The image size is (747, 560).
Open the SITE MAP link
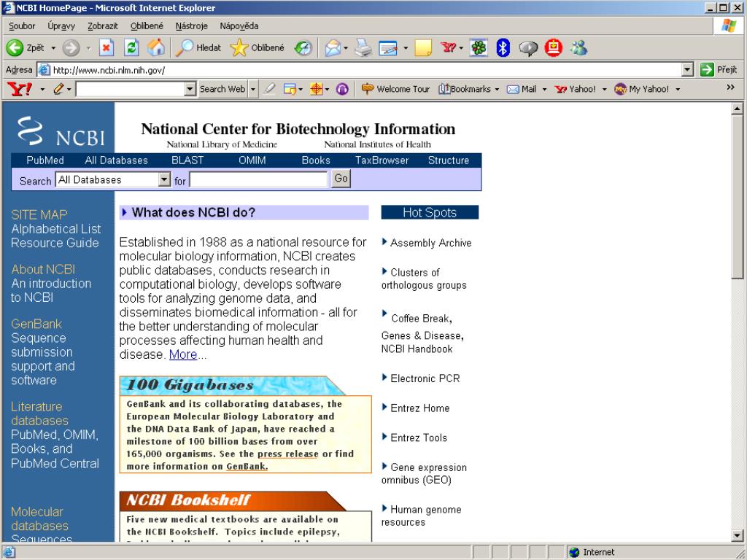point(39,215)
